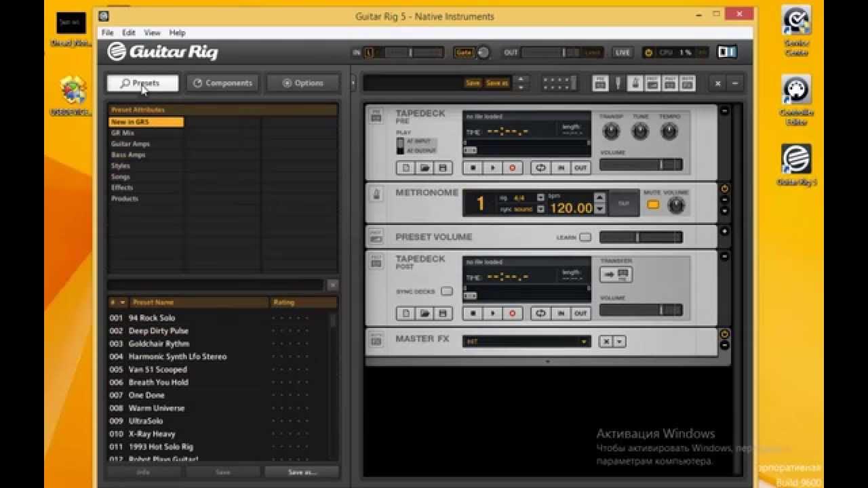Open metronome sync sound dropdown
Image resolution: width=868 pixels, height=488 pixels.
coord(540,209)
